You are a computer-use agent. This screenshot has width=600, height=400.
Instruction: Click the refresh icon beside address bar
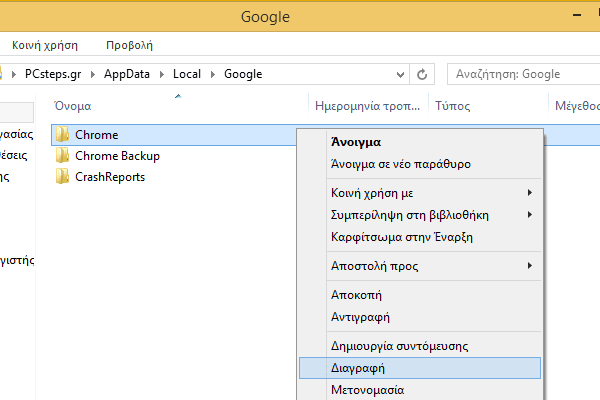tap(422, 74)
